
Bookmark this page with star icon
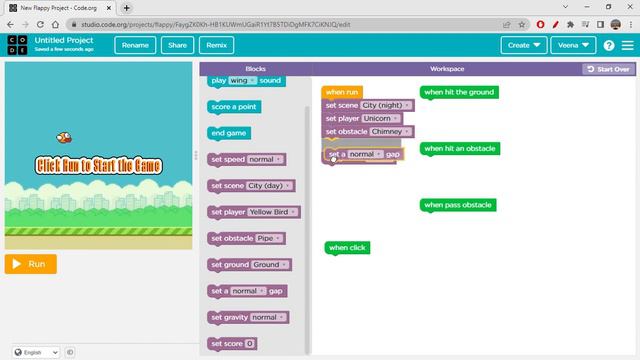(522, 24)
